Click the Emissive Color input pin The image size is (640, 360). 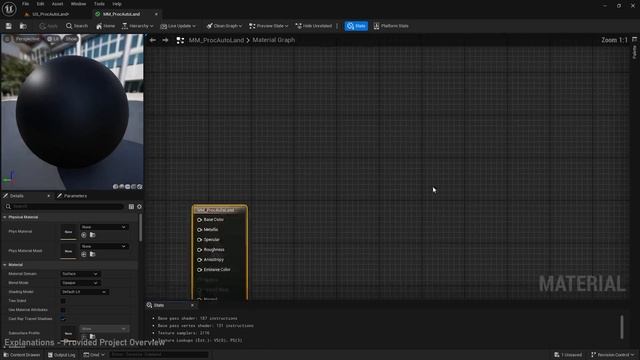coord(200,270)
